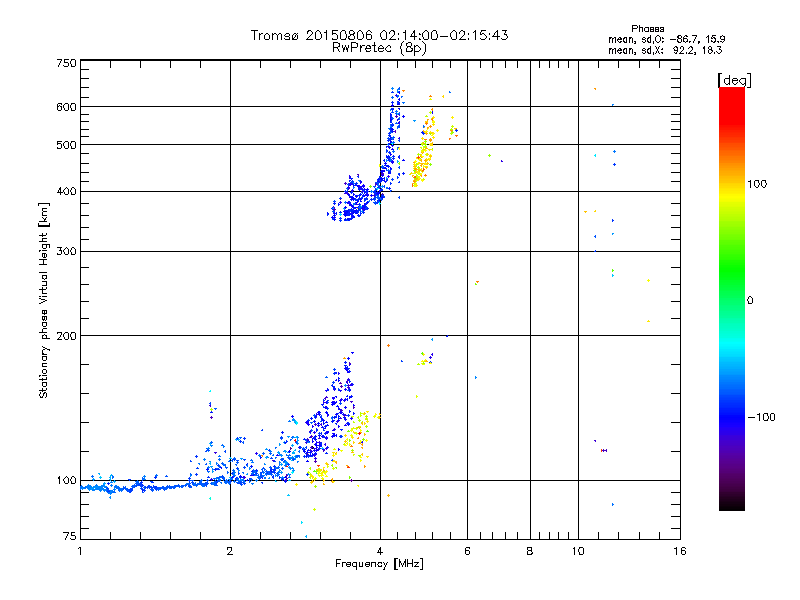Click the y-axis tick label '500'
800x600 pixels.
[x=66, y=145]
